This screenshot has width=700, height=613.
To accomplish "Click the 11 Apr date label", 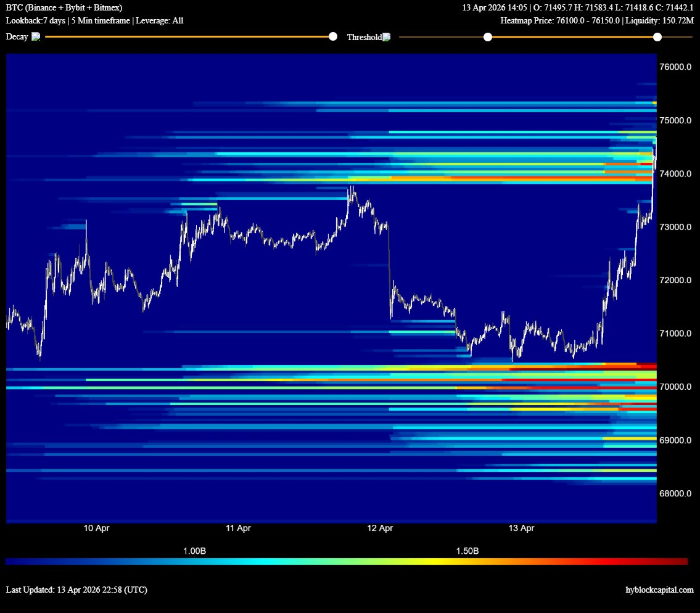I will pos(238,529).
